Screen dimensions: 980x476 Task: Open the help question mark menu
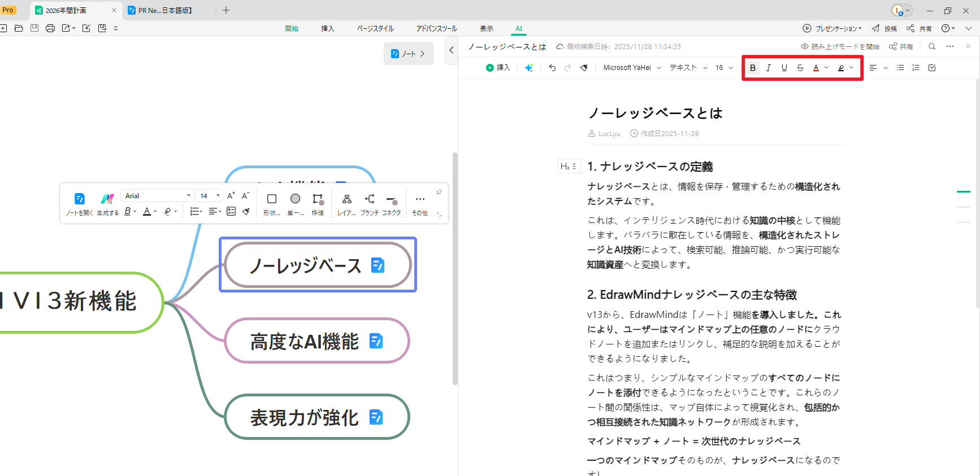[x=948, y=28]
